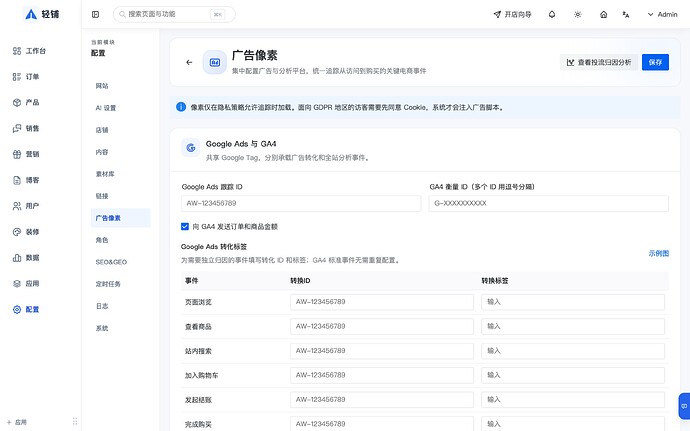Click the home icon in the header
The height and width of the screenshot is (431, 690).
point(604,15)
